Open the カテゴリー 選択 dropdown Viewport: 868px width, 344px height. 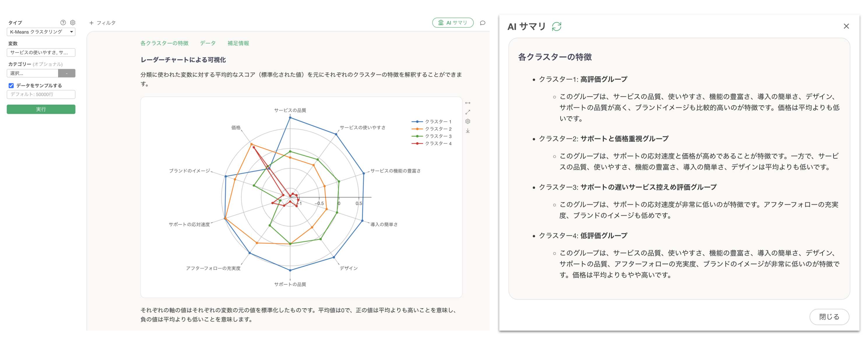[33, 73]
